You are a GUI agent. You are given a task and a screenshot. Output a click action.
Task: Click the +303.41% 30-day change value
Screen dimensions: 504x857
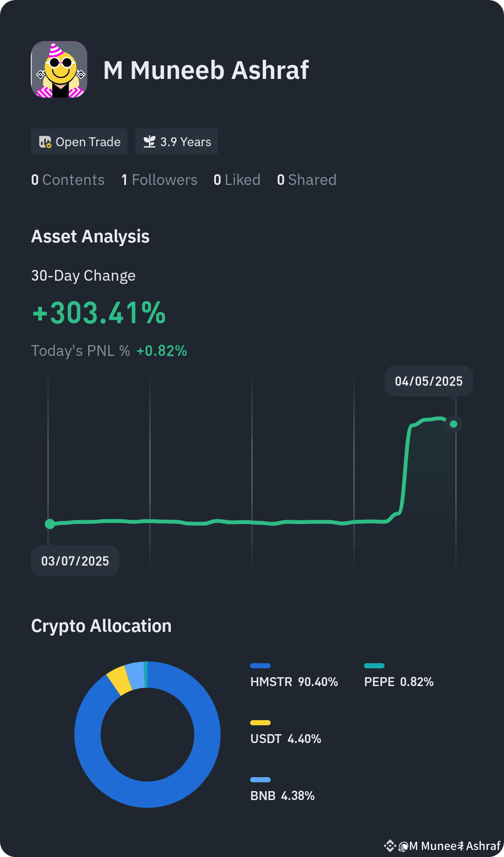point(99,312)
